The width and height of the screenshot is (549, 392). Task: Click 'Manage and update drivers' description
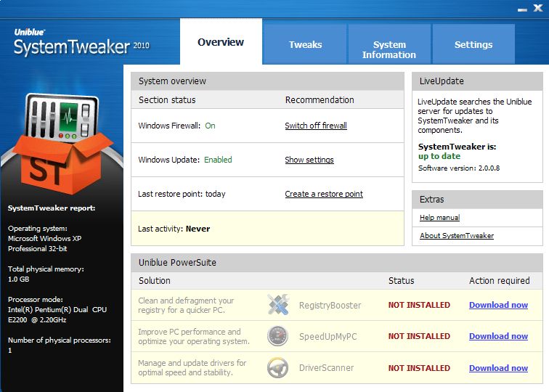coord(192,367)
